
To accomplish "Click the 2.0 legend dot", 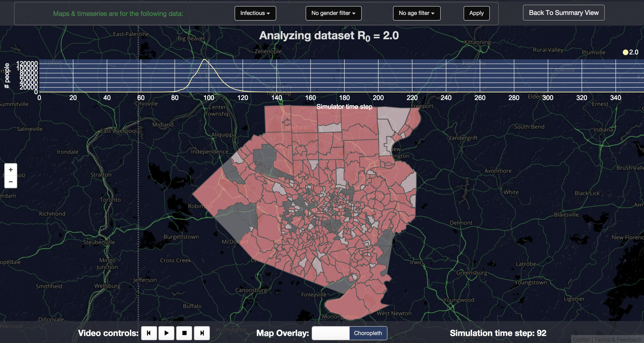I will pyautogui.click(x=625, y=52).
